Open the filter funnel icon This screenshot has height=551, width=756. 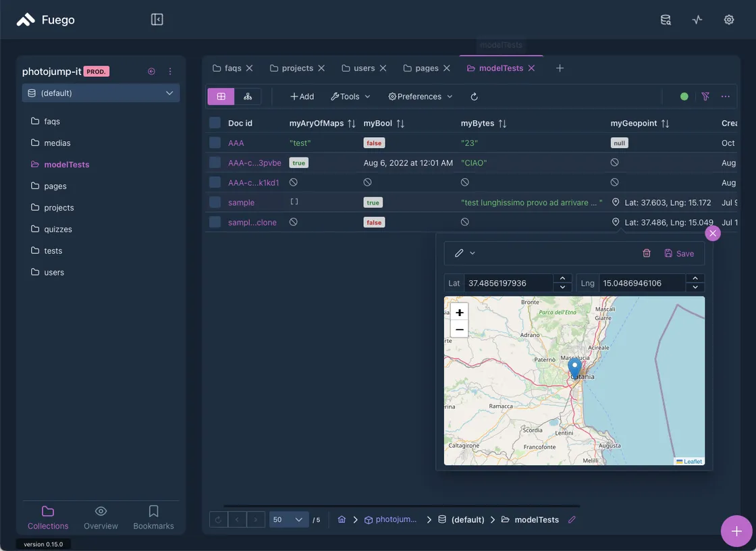[x=705, y=97]
